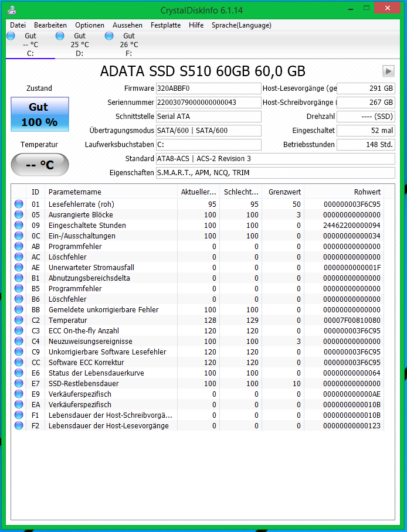Click raw value 24462200000094
Image resolution: width=407 pixels, height=532 pixels.
click(352, 226)
